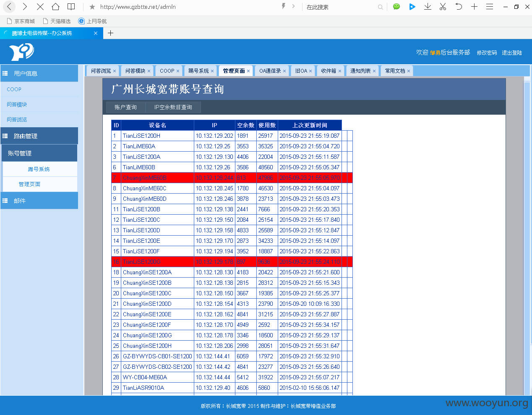Open the 天猫精选 bookmark
532x415 pixels.
pos(57,21)
